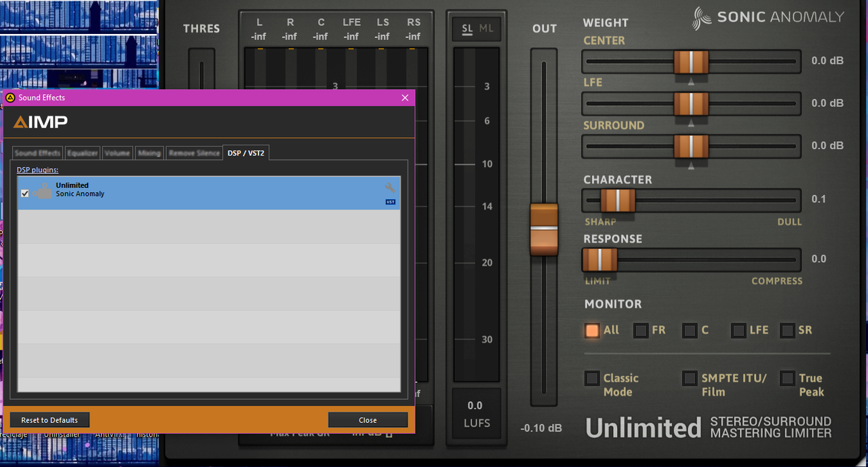
Task: Click the RS channel -inf peak readout
Action: [414, 37]
